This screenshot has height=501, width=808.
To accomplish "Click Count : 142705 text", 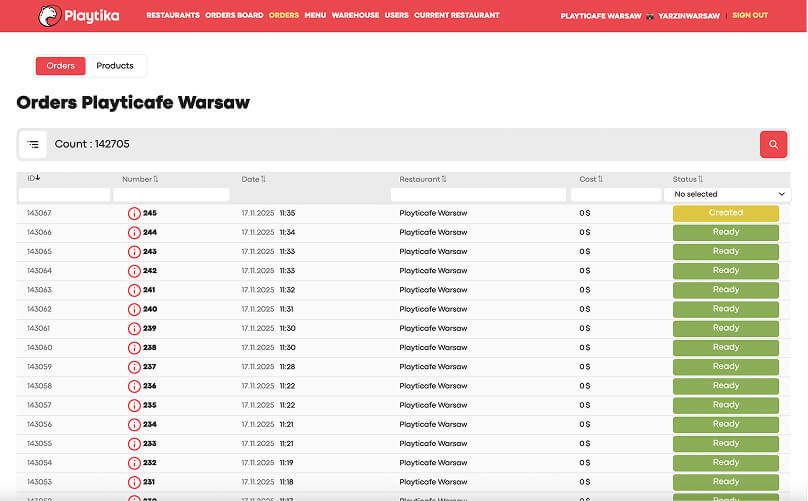I will click(x=92, y=144).
